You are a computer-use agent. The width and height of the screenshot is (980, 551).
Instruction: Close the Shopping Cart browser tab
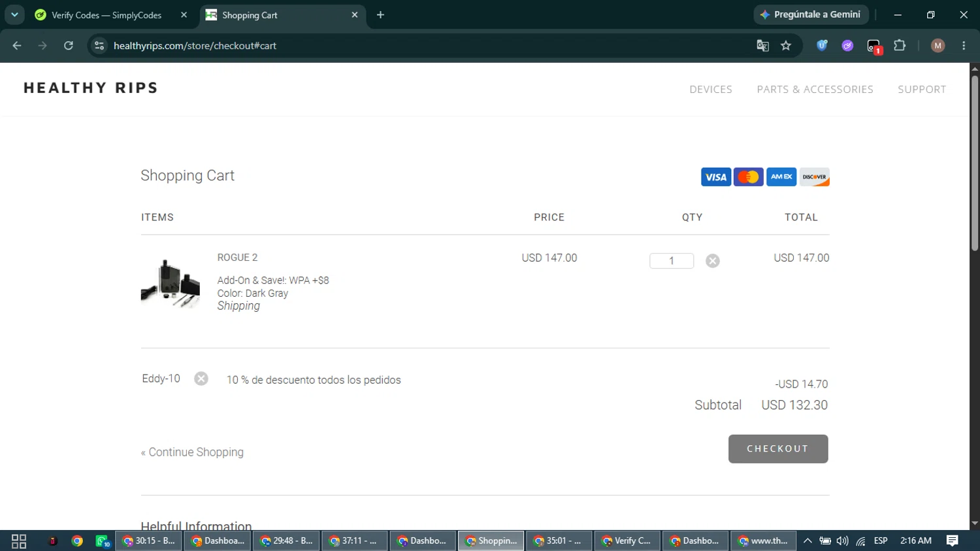point(355,15)
